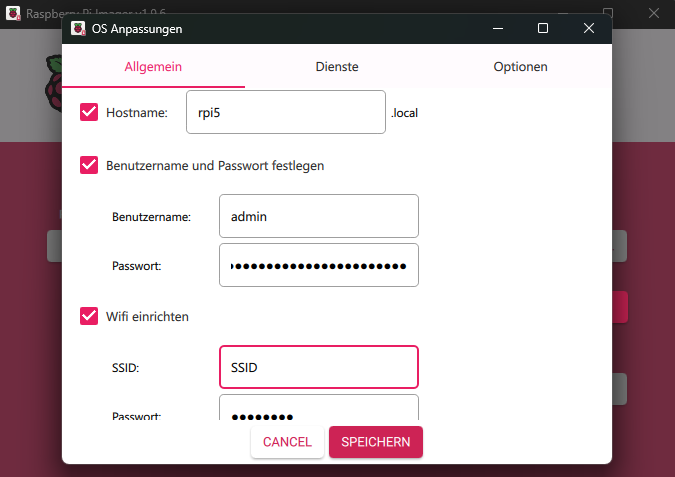
Task: Open the Dienste tab
Action: [336, 67]
